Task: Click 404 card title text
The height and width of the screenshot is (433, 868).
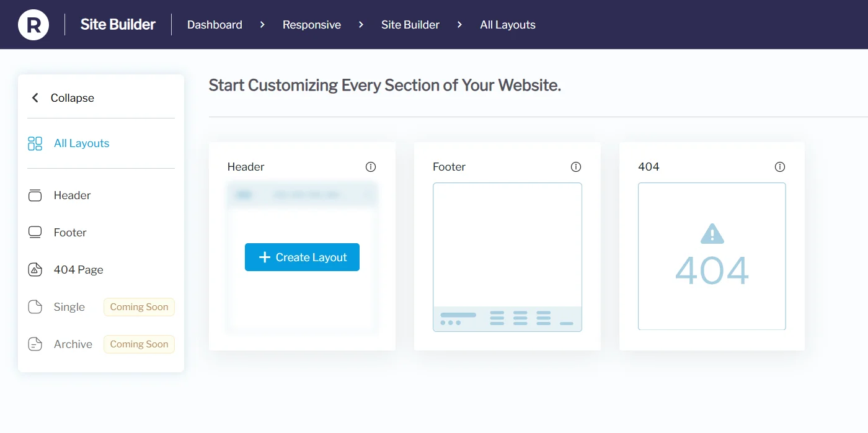Action: pyautogui.click(x=649, y=167)
